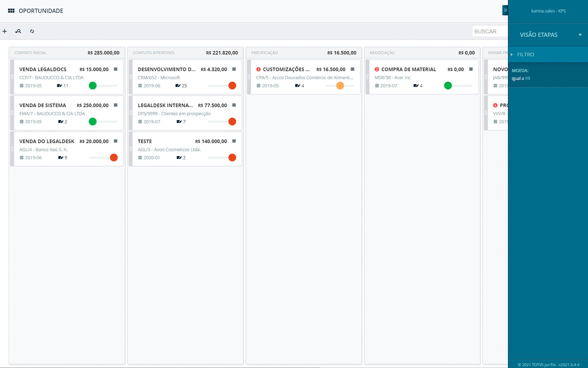Click the refresh icon in toolbar
The image size is (588, 368).
tap(32, 31)
